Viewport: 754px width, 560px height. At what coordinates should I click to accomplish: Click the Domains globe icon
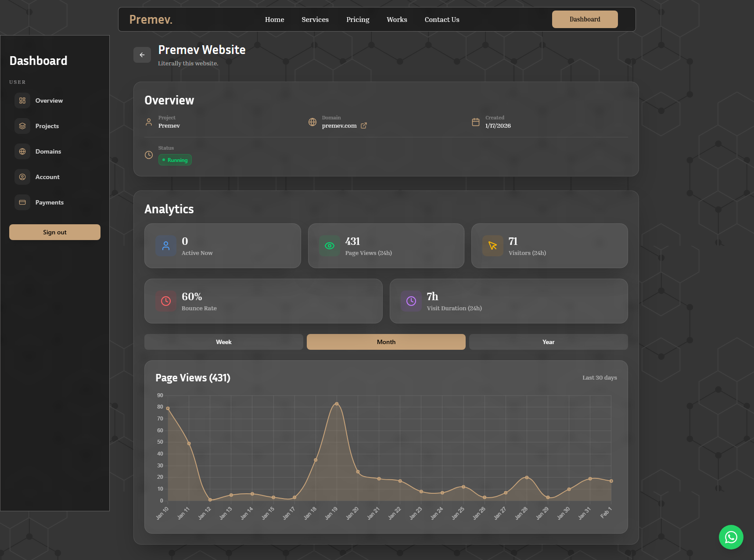(22, 151)
